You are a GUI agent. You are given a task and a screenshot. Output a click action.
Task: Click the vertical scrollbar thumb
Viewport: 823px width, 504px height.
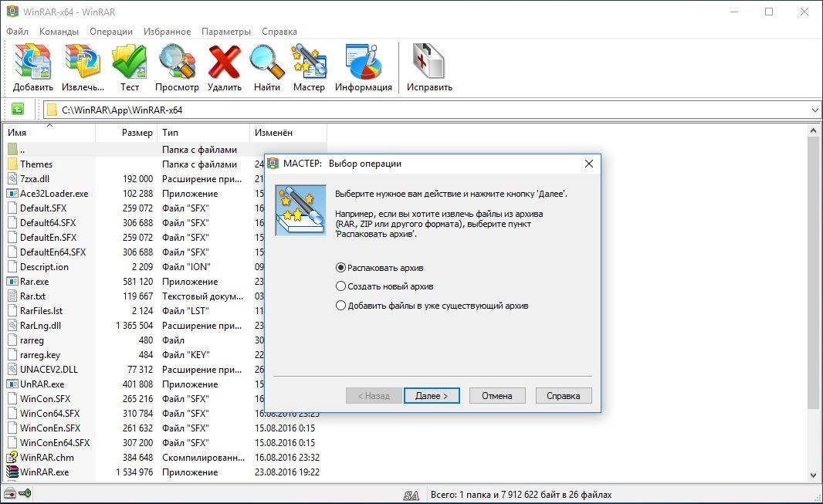pyautogui.click(x=814, y=272)
